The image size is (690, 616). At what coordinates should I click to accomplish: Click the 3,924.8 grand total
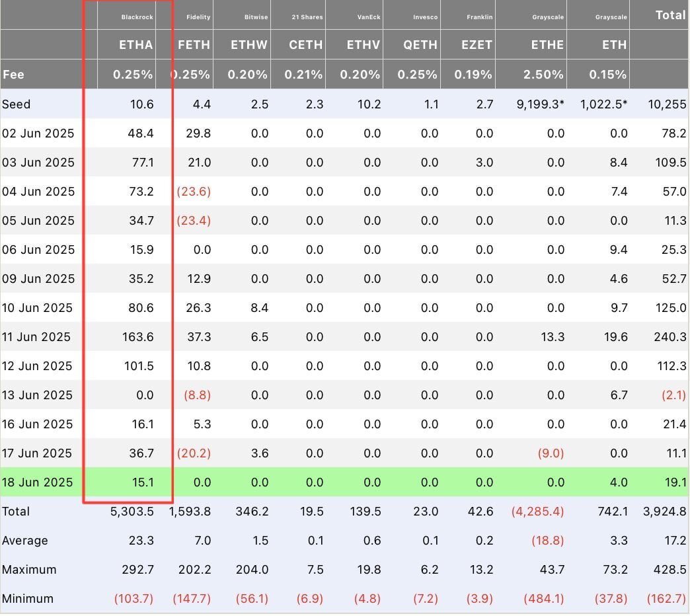point(664,512)
